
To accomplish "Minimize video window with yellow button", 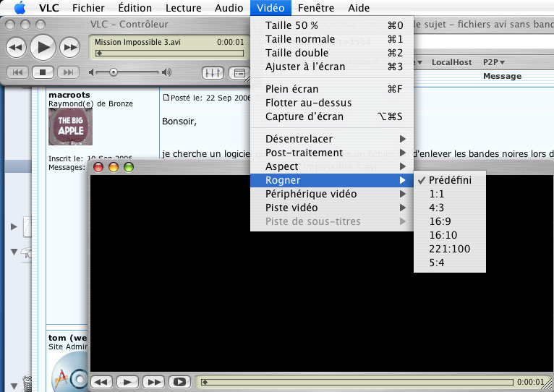I will 114,167.
